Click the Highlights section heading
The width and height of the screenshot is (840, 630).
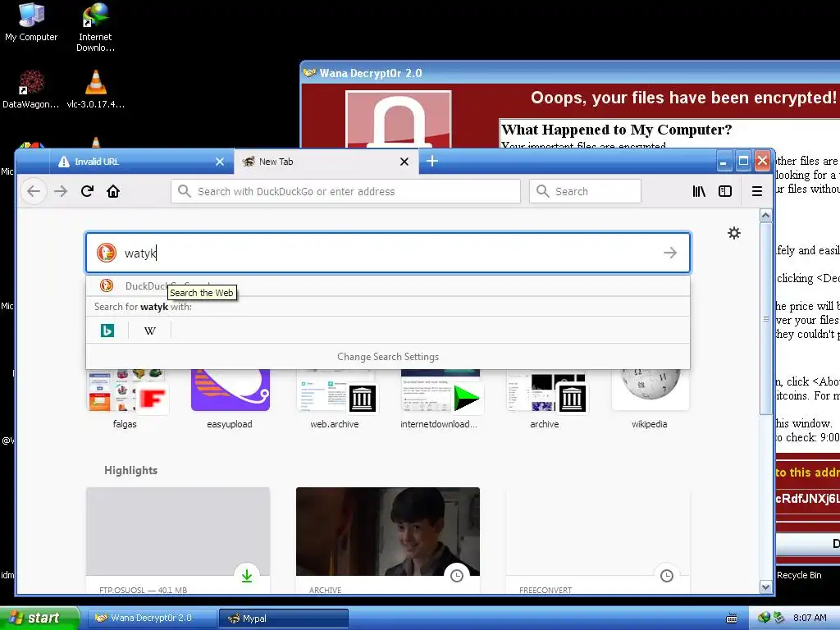[130, 470]
